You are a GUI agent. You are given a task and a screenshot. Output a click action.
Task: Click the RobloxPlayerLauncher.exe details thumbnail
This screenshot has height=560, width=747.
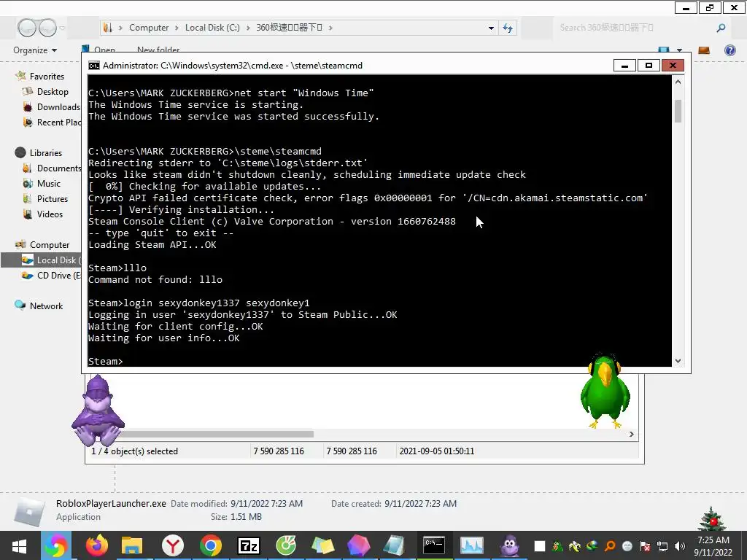point(29,511)
